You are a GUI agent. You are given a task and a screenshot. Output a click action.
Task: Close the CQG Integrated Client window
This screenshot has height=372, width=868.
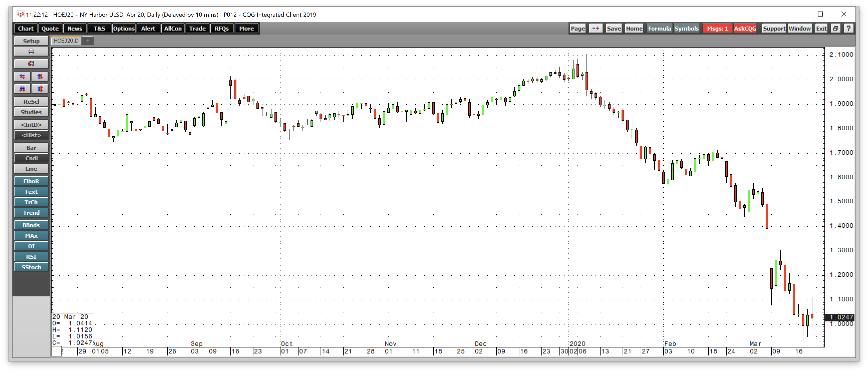click(x=843, y=14)
